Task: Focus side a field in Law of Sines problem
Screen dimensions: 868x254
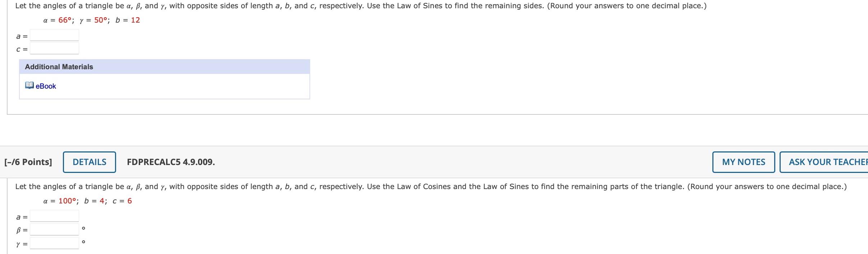Action: (54, 36)
